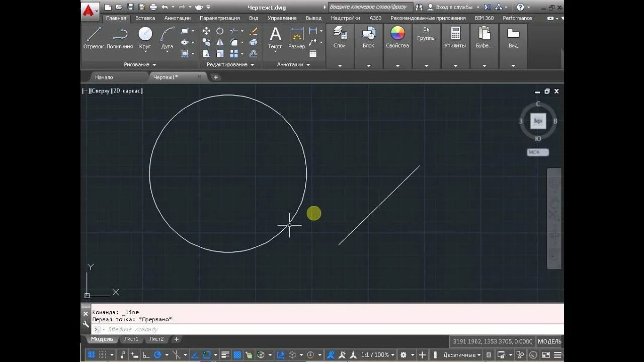The width and height of the screenshot is (644, 362).
Task: Click the Undo arrow icon
Action: (x=165, y=7)
